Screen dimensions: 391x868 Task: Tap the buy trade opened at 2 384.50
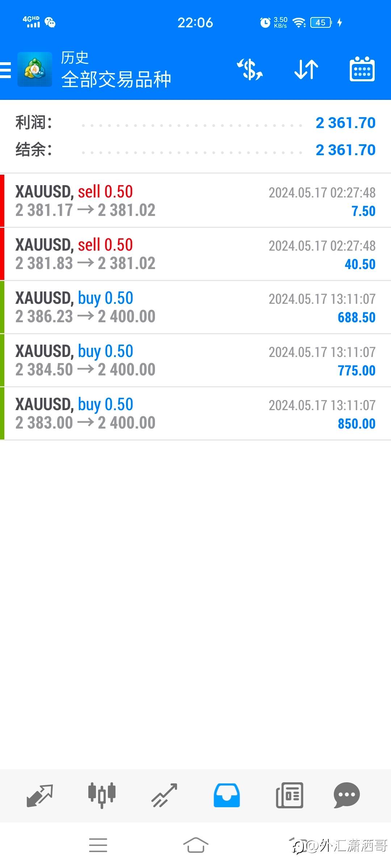[195, 360]
